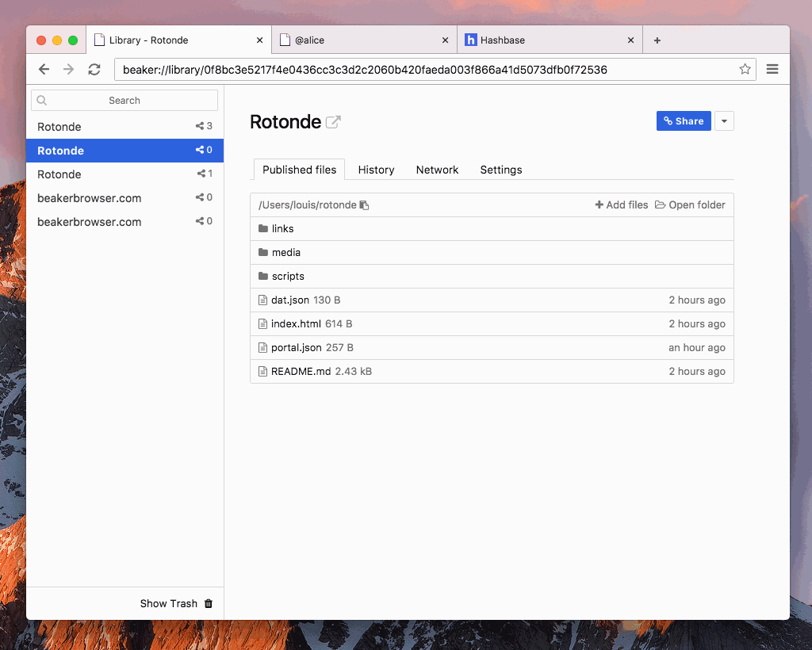Open the hamburger browser menu
Image resolution: width=812 pixels, height=650 pixels.
pos(772,69)
